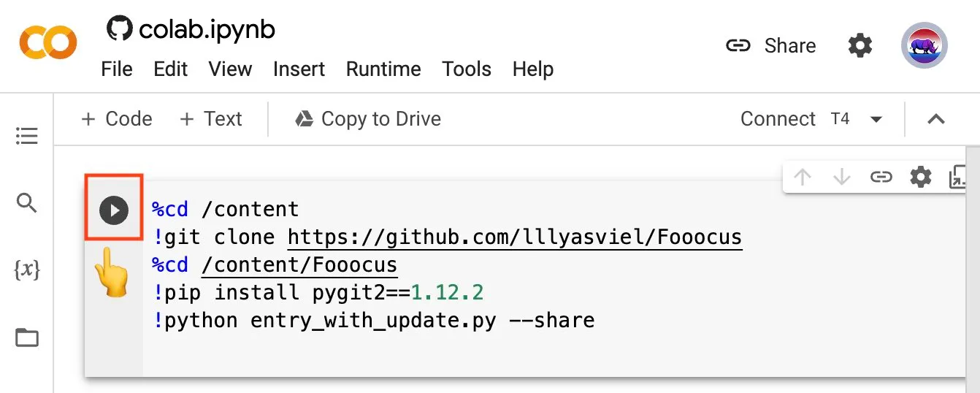
Task: Open the Tools menu
Action: pyautogui.click(x=467, y=69)
